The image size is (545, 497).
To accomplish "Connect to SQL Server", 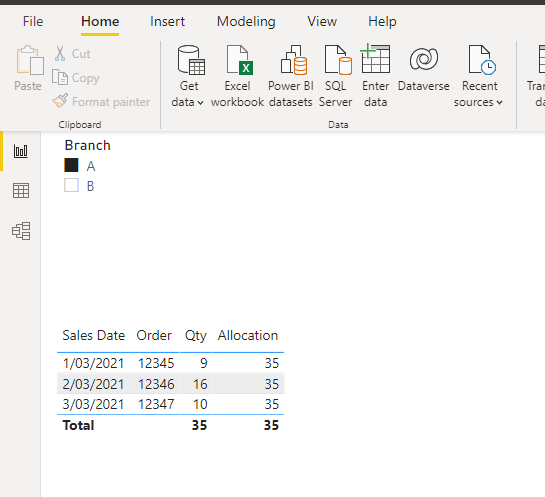I will coord(335,76).
